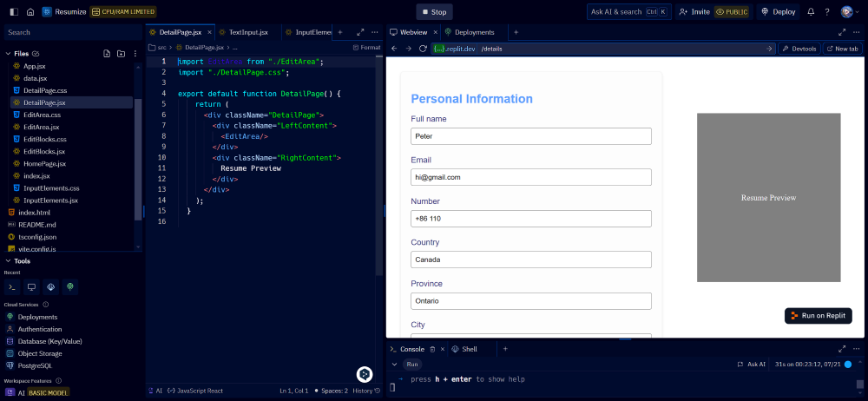Click the new file icon in Files
This screenshot has width=868, height=401.
107,54
